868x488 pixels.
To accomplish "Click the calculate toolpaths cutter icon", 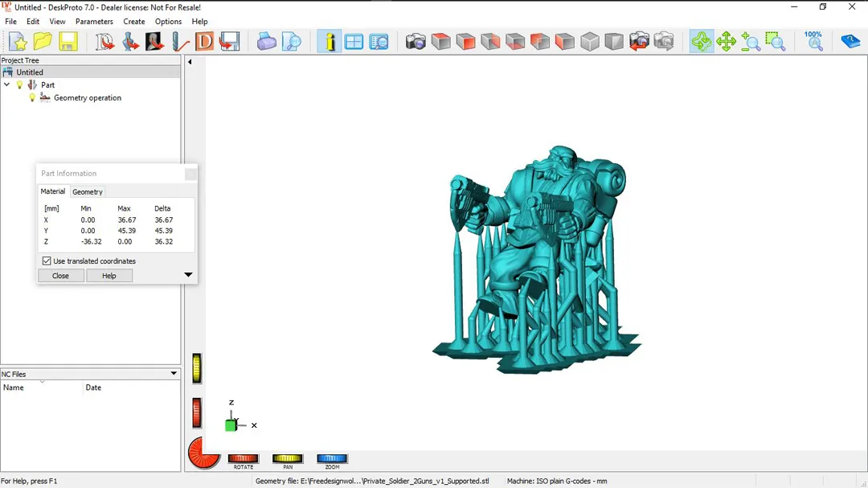I will pyautogui.click(x=179, y=42).
